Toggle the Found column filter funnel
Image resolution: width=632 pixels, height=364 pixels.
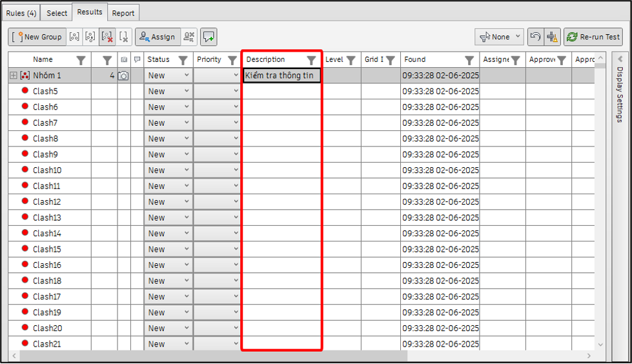point(469,60)
